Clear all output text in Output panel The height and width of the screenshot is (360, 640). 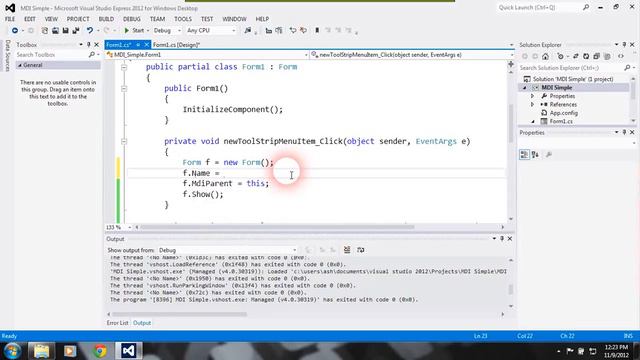[x=347, y=250]
